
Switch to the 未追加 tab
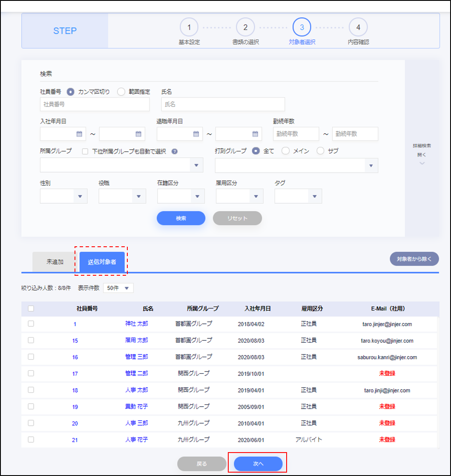coord(55,262)
